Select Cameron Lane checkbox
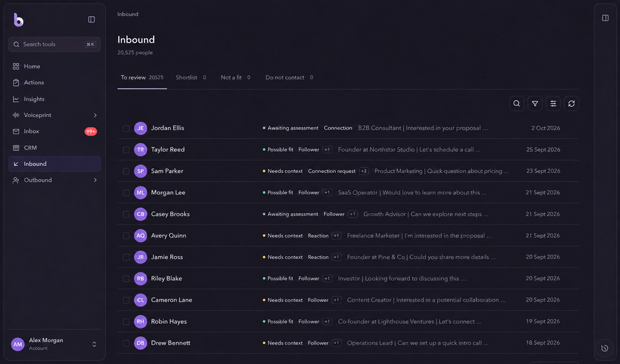This screenshot has height=364, width=620. click(x=126, y=300)
